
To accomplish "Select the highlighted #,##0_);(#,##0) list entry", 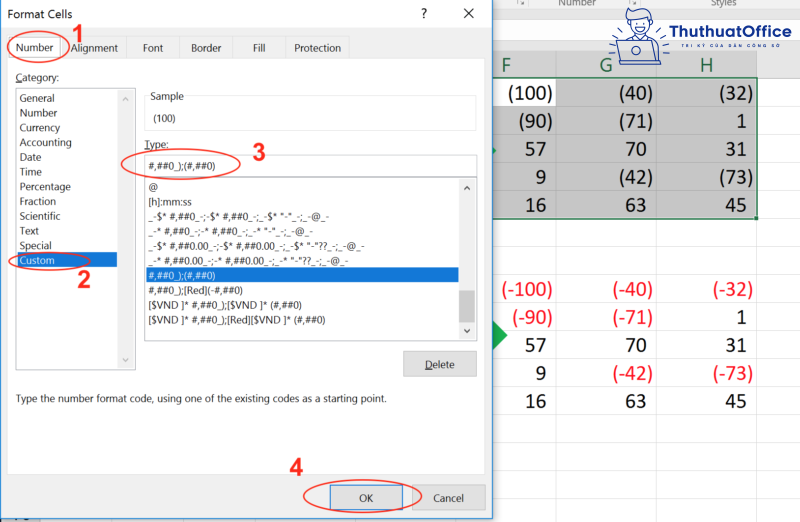I will click(302, 276).
